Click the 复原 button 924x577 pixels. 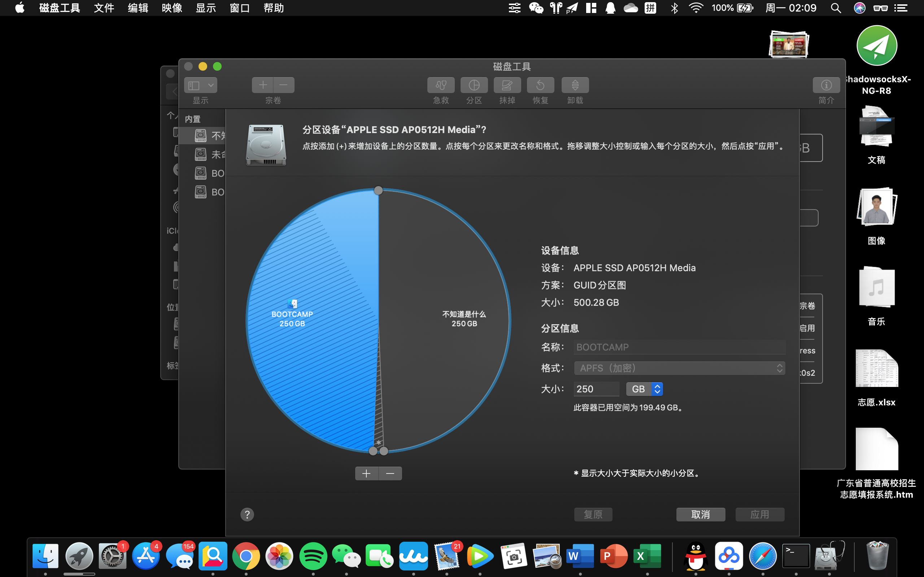coord(593,514)
